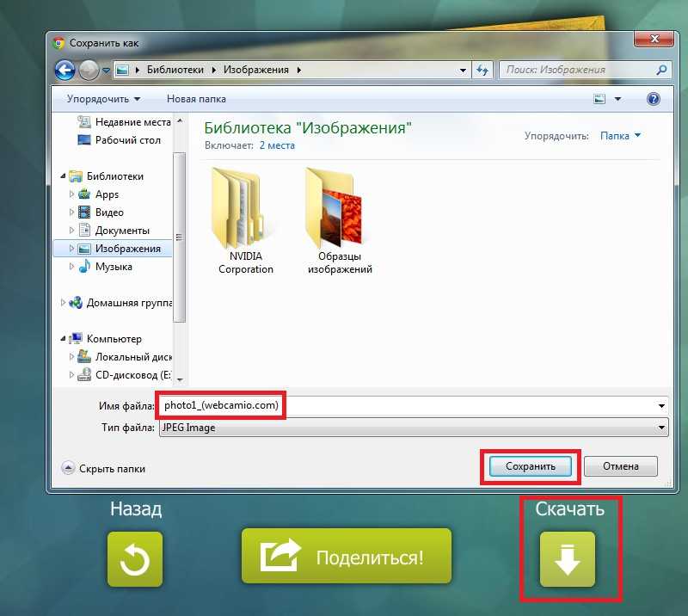Click Новая папка to create folder
Screen dimensions: 688x616
pyautogui.click(x=196, y=99)
